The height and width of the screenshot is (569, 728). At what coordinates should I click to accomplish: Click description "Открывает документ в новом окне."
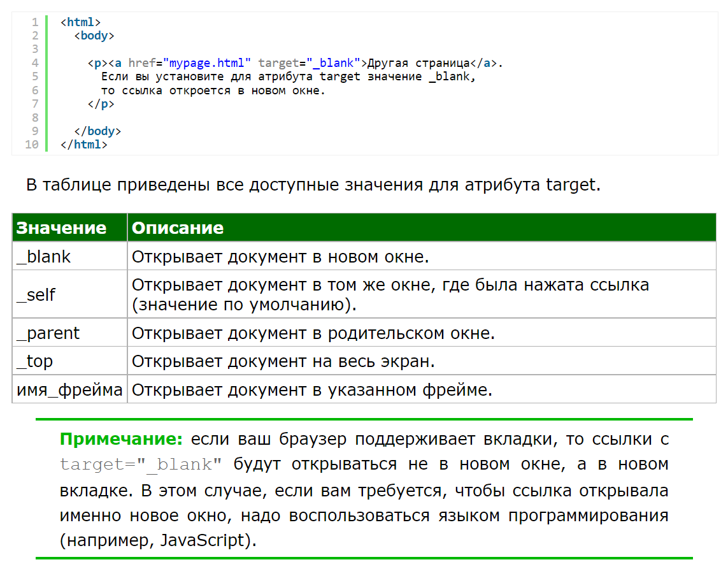coord(280,256)
